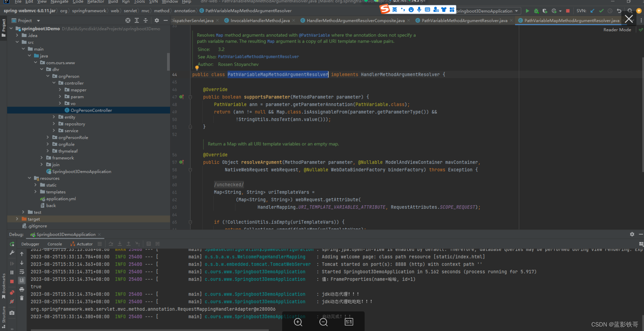
Task: Toggle soft-wrap in the console
Action: 22,272
